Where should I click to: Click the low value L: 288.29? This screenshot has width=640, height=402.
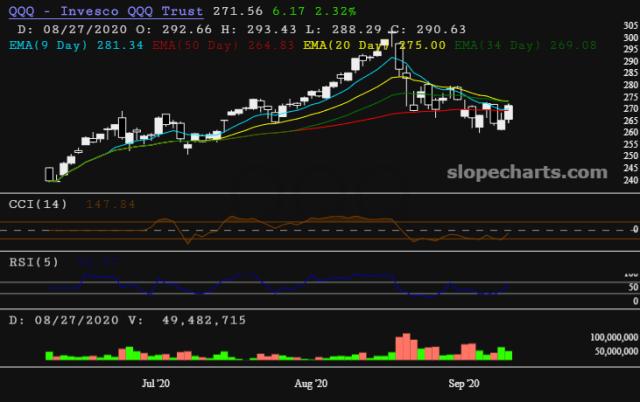pyautogui.click(x=344, y=29)
